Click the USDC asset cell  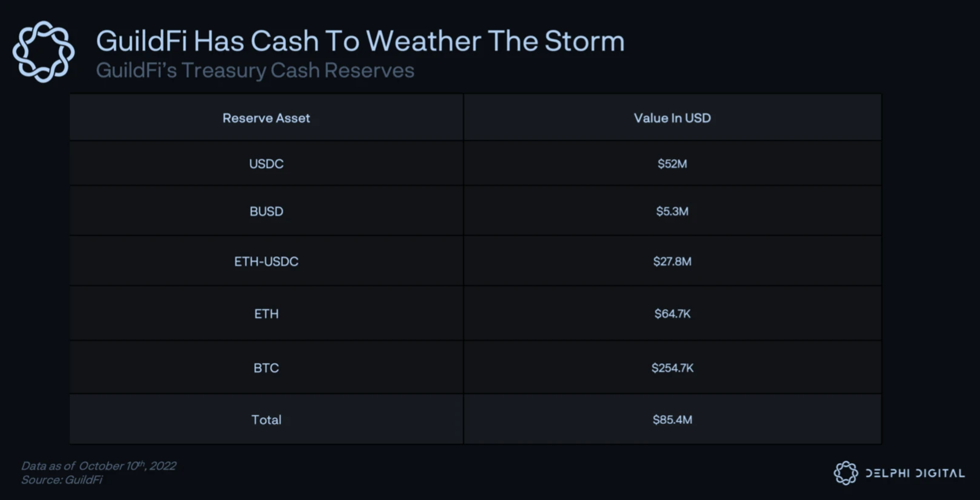click(x=266, y=164)
